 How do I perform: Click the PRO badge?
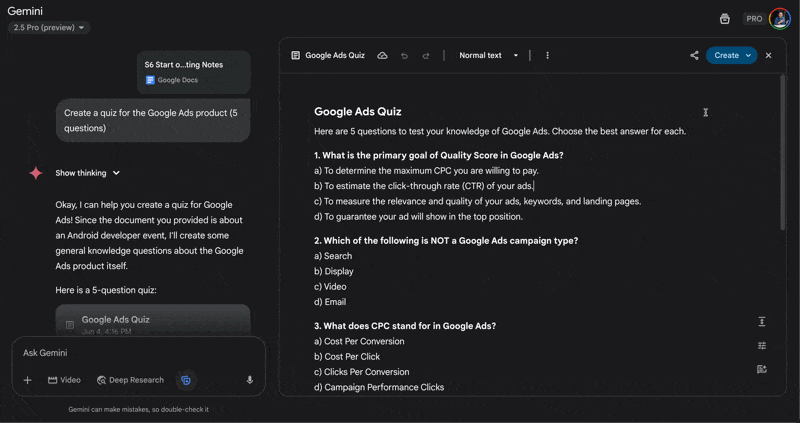click(754, 19)
